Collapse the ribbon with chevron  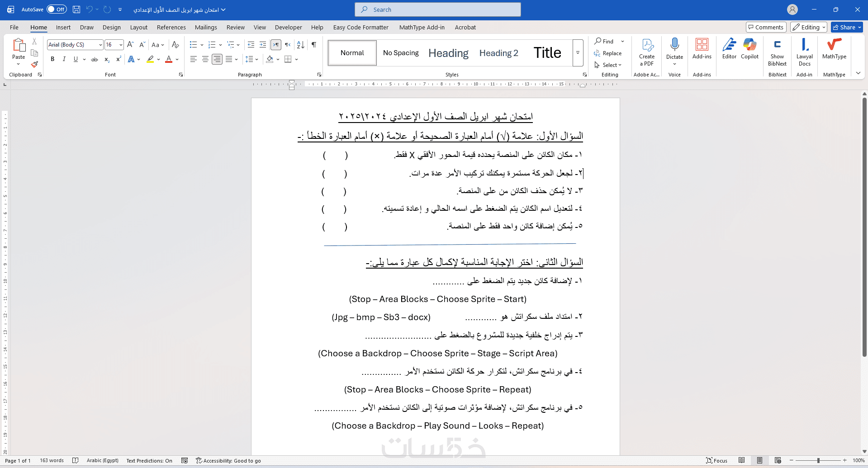click(x=858, y=73)
